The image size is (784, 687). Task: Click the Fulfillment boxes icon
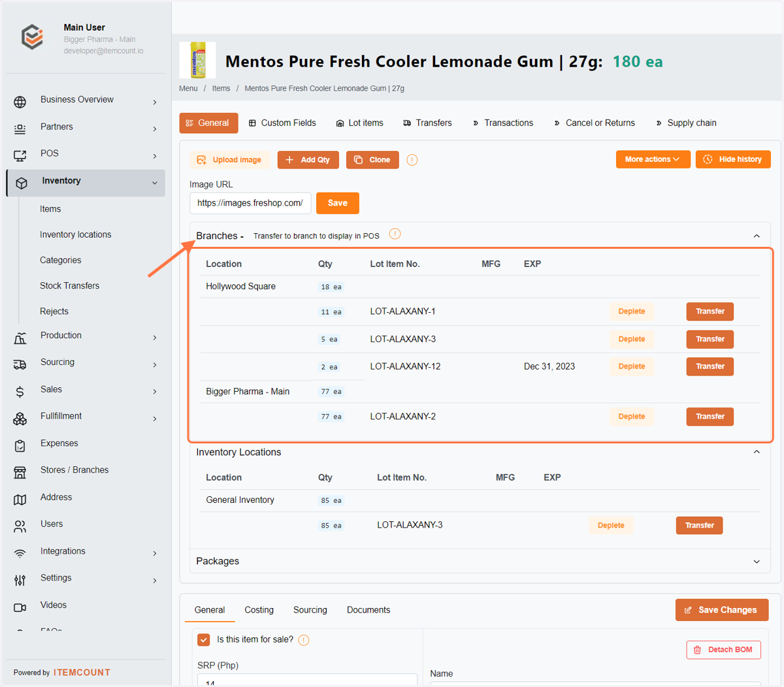point(20,419)
